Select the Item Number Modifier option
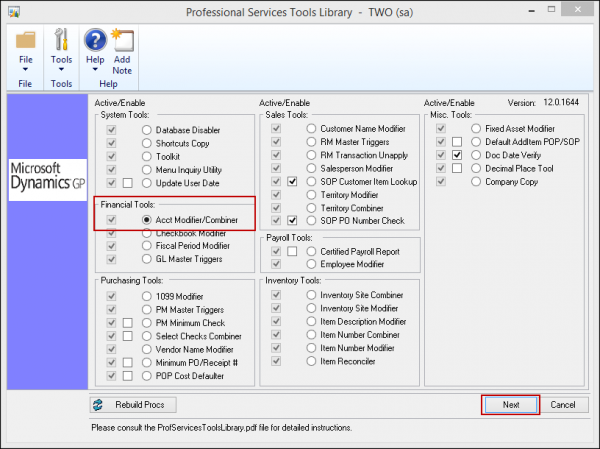The image size is (600, 449). click(x=311, y=348)
